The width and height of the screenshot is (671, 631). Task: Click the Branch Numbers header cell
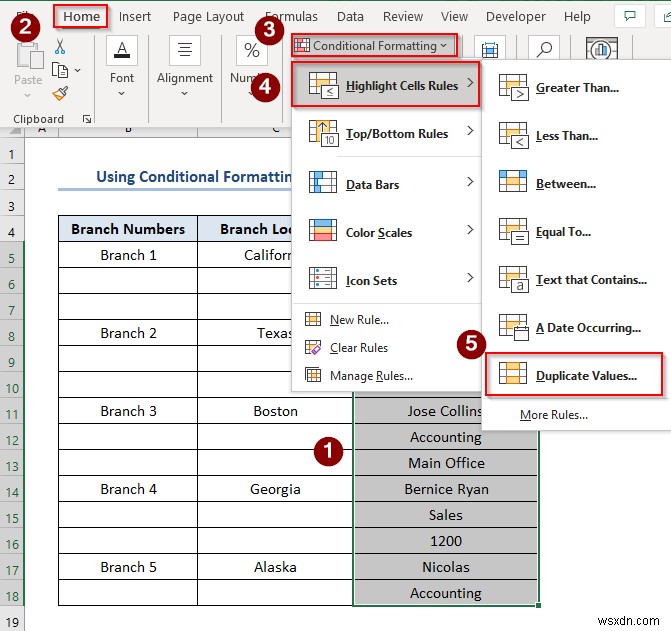click(128, 229)
